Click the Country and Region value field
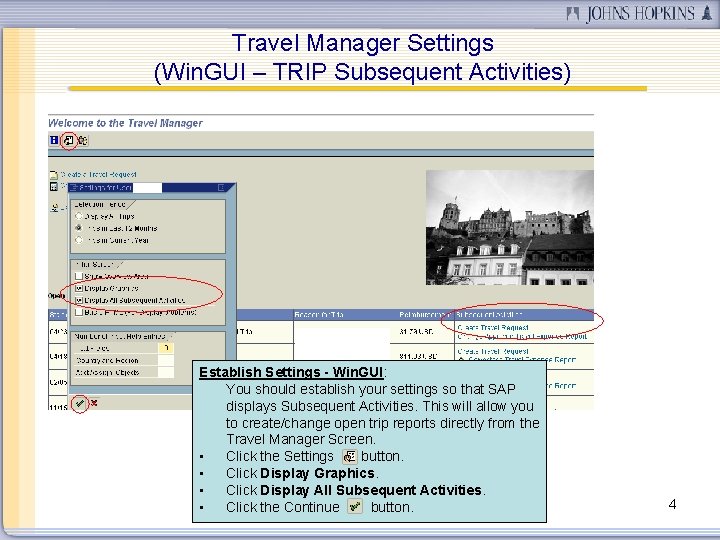 (x=166, y=360)
